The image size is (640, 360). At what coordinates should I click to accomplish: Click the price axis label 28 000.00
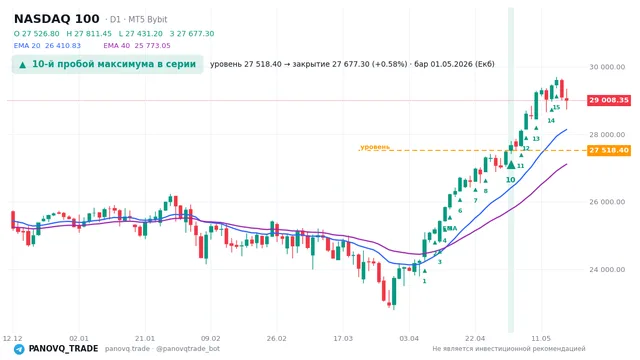(x=607, y=134)
